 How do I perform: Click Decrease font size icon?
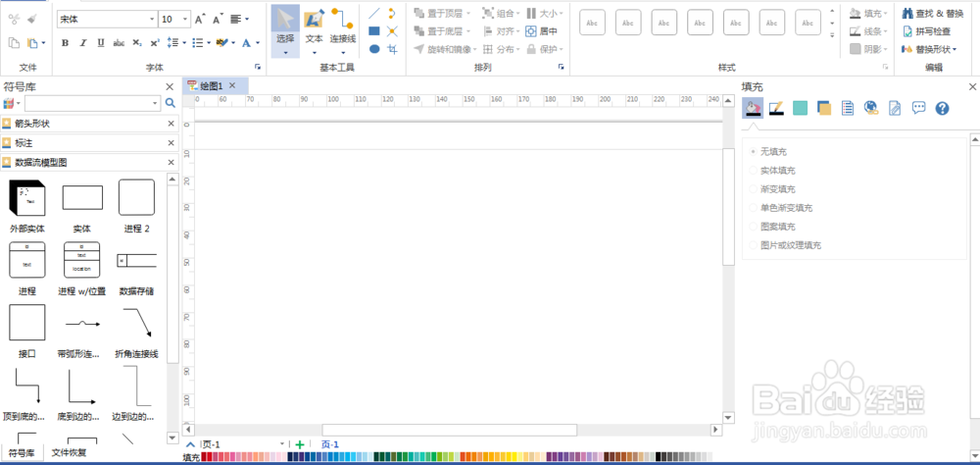point(218,20)
